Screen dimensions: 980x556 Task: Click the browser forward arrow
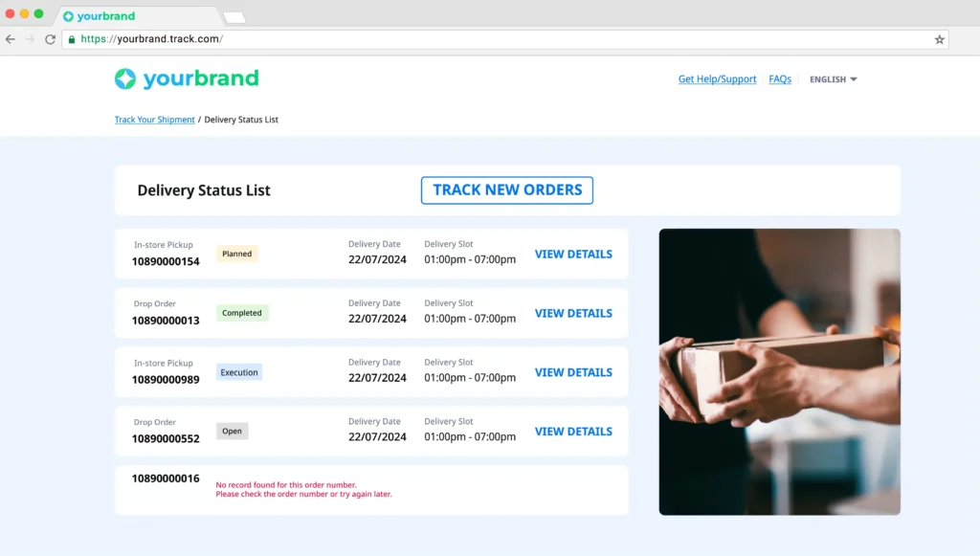[x=30, y=39]
